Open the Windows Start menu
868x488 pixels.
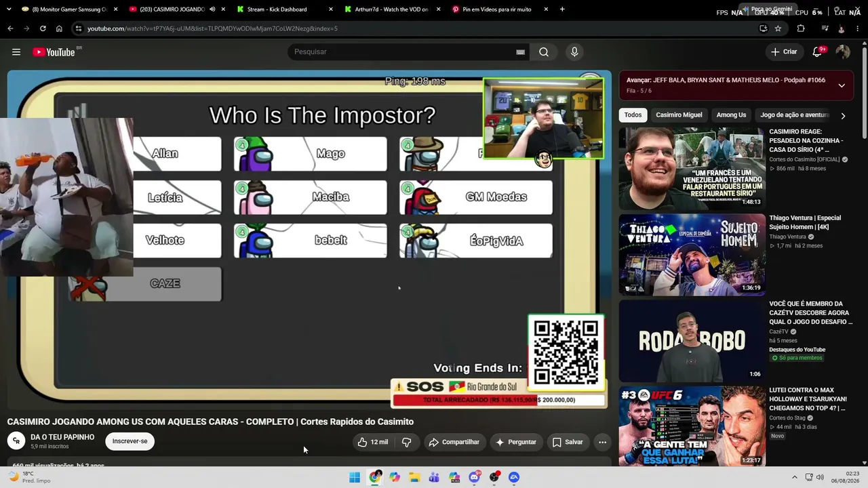355,477
